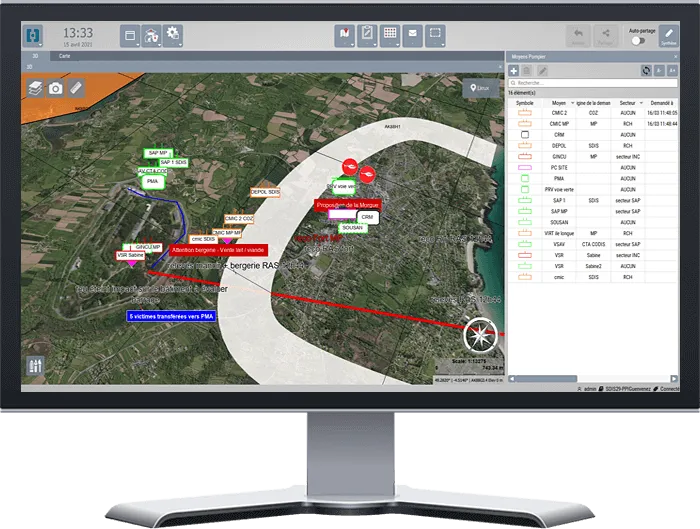Click the PMA label on the map

tap(153, 182)
